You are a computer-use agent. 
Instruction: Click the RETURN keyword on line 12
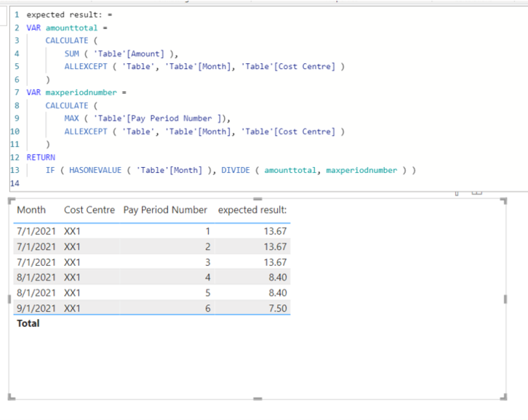tap(41, 158)
